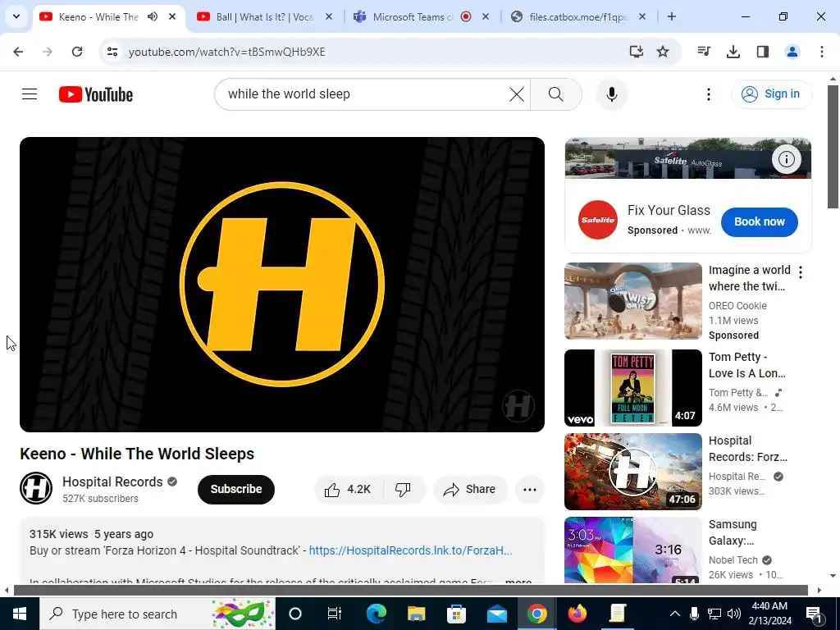Open the YouTube hamburger guide menu
The width and height of the screenshot is (840, 630).
pos(30,94)
